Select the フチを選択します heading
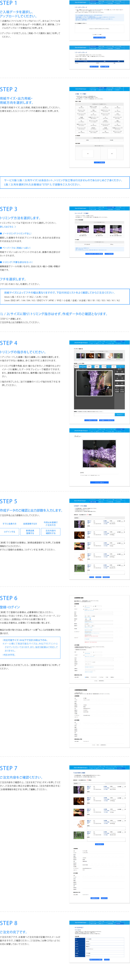The height and width of the screenshot is (980, 130). click(13, 279)
